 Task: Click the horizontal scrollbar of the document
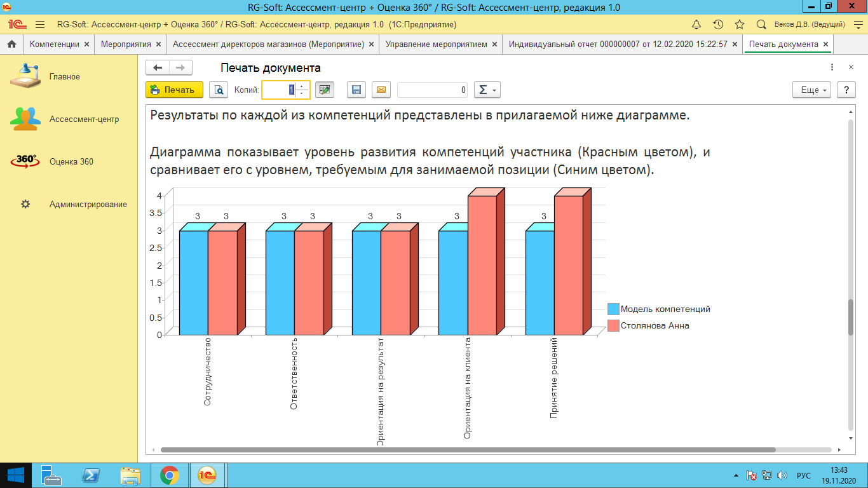(x=468, y=450)
